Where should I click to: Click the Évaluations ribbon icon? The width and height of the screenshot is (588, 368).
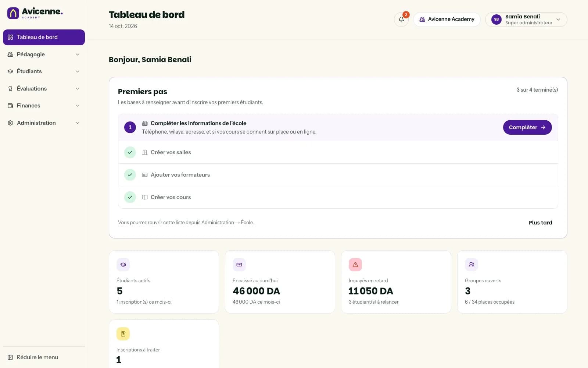click(10, 89)
